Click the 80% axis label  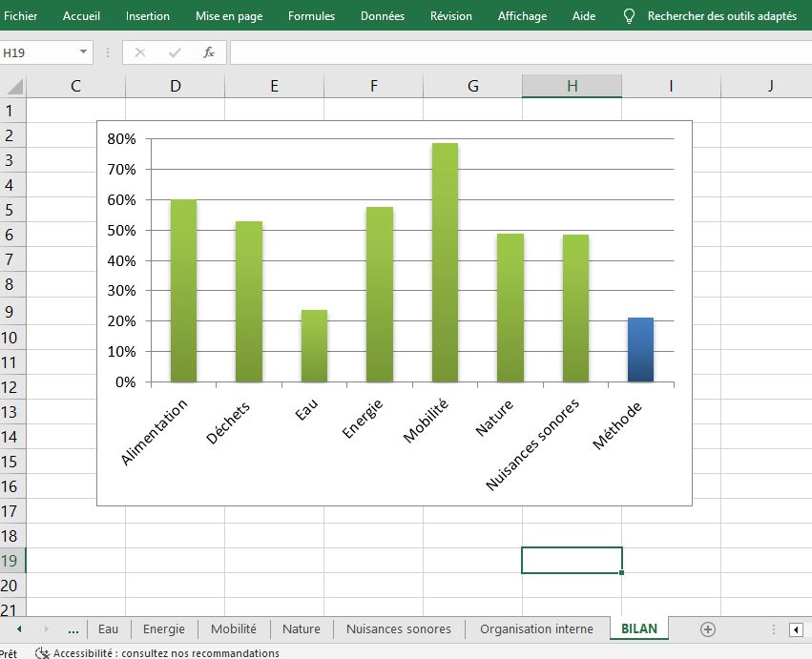tap(121, 138)
